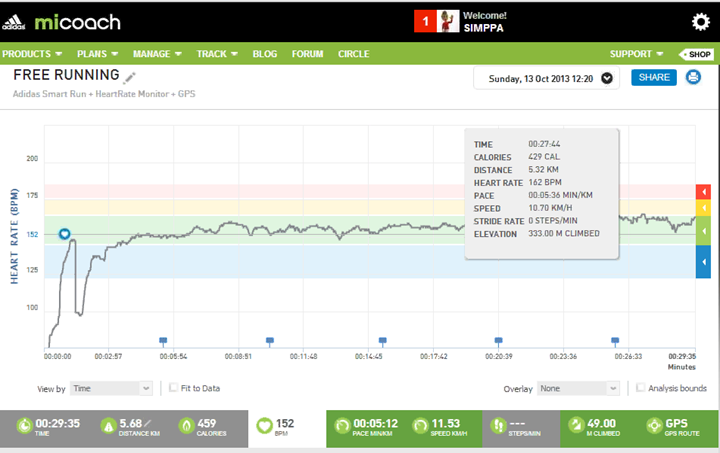Click the 5.32 KM distance value in tooltip
The height and width of the screenshot is (453, 720).
tap(543, 169)
